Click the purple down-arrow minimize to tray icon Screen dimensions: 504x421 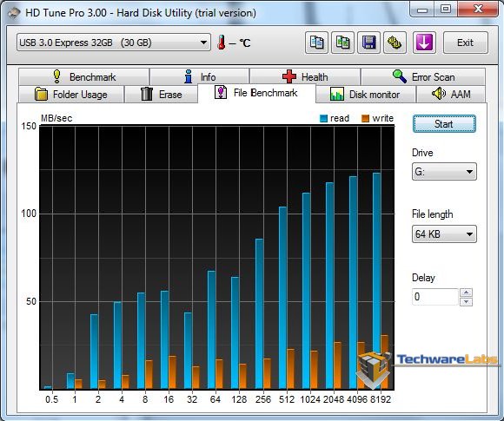tap(424, 43)
